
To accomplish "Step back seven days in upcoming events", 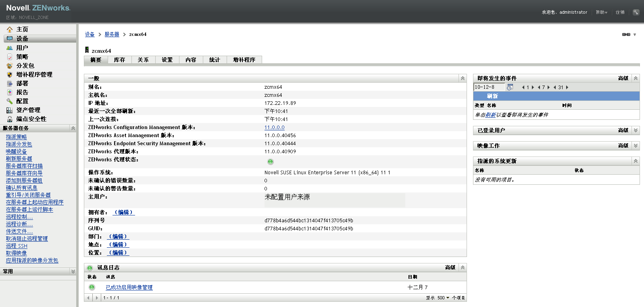I will (x=539, y=87).
